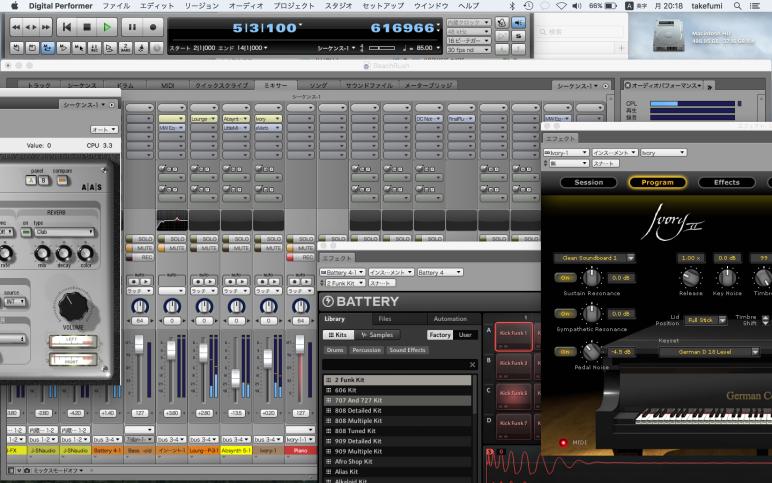Click the S solo icon at control panel right
The height and width of the screenshot is (483, 772).
[518, 36]
